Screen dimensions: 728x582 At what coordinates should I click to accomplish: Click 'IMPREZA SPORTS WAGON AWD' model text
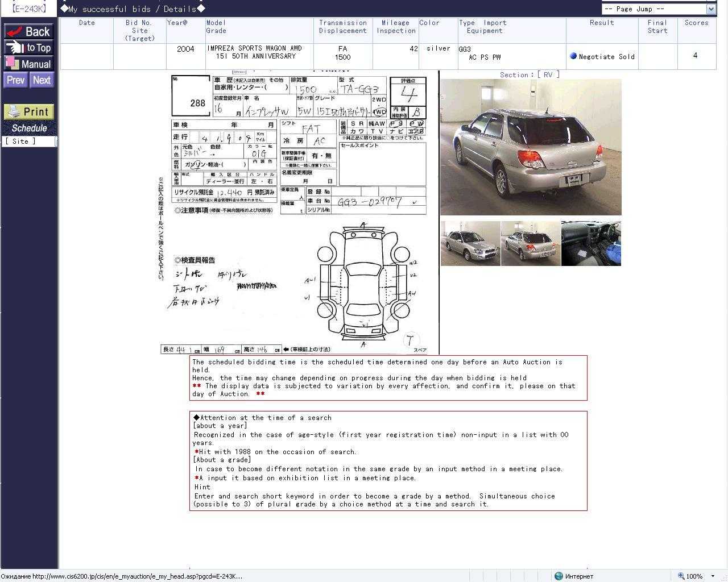254,48
